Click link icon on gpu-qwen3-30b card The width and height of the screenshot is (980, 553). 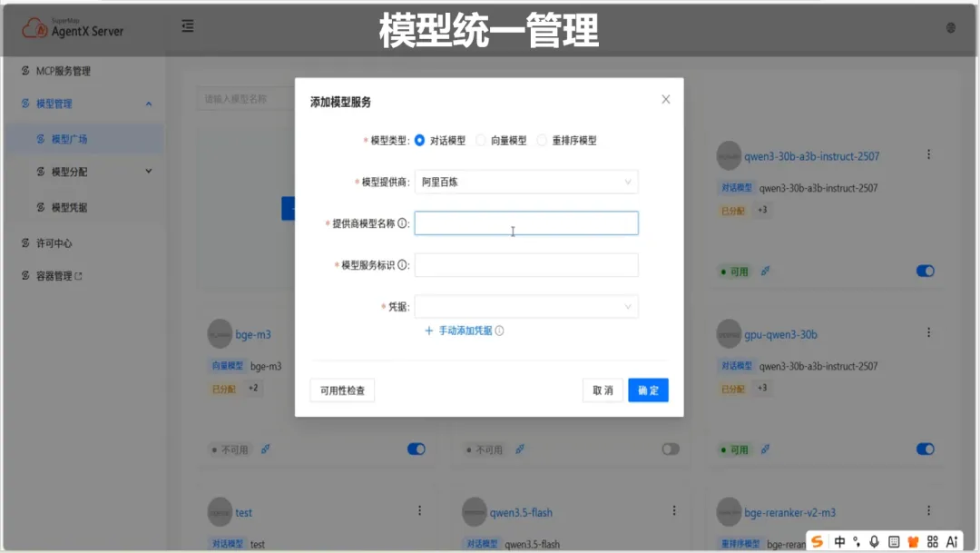[765, 449]
